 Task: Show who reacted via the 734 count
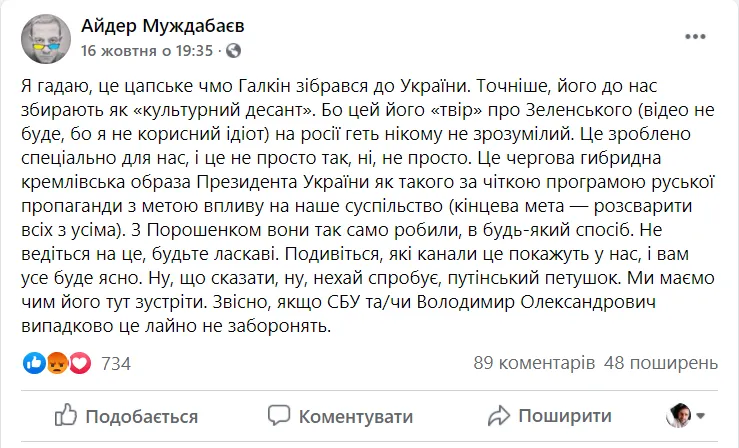pyautogui.click(x=116, y=363)
